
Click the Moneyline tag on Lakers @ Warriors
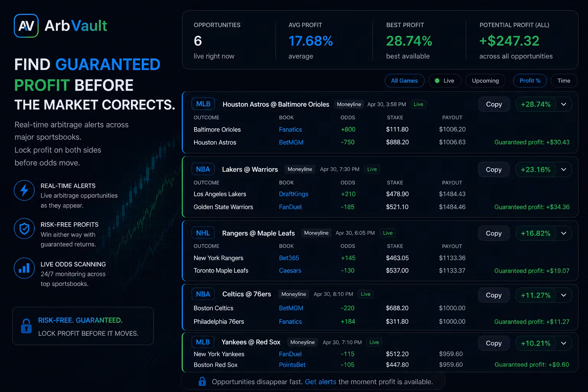(300, 169)
